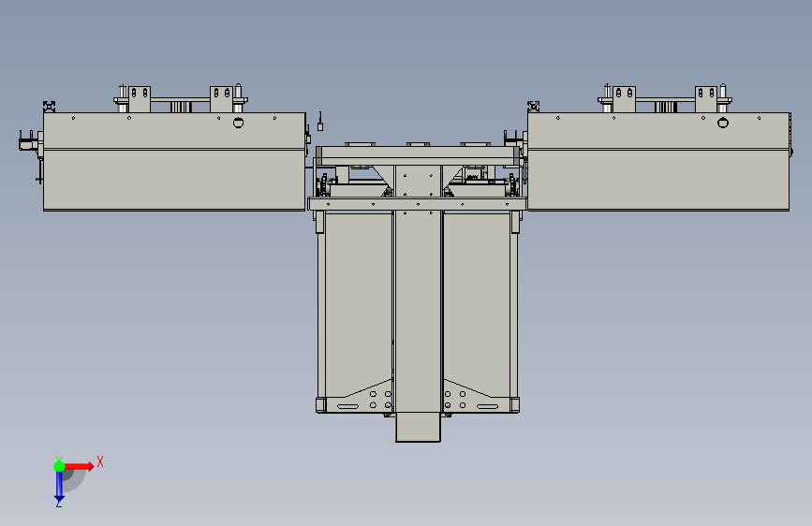Click the blue Z axis arrow on triad
Viewport: 812px width, 526px height.
tap(59, 487)
